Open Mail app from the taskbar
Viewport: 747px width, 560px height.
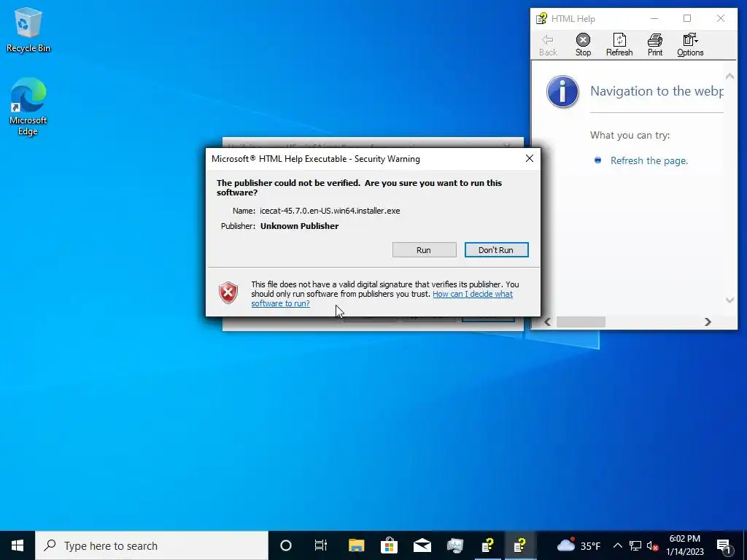[422, 545]
